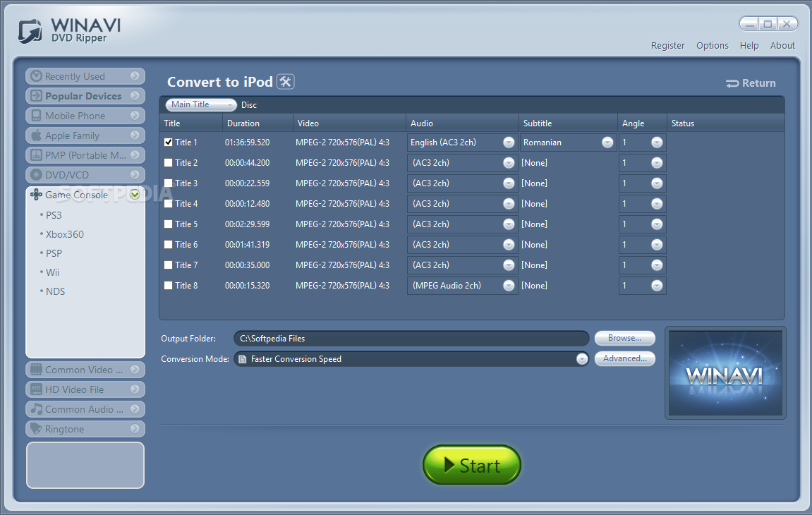Click the Common Video film icon
This screenshot has height=515, width=812.
tap(36, 370)
